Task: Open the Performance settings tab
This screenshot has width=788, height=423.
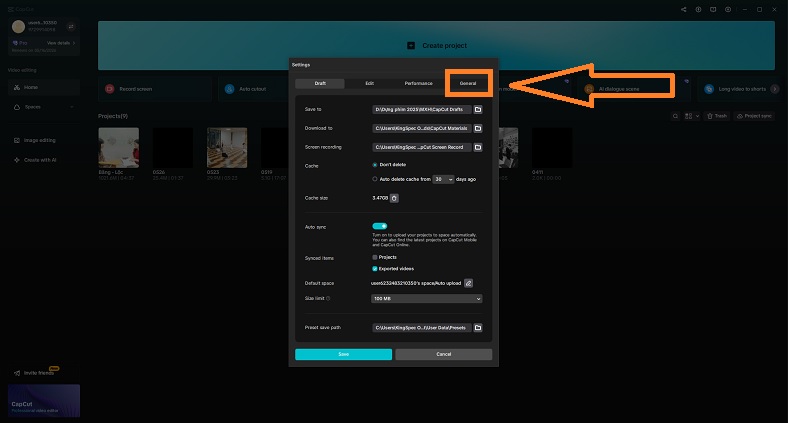Action: (x=418, y=83)
